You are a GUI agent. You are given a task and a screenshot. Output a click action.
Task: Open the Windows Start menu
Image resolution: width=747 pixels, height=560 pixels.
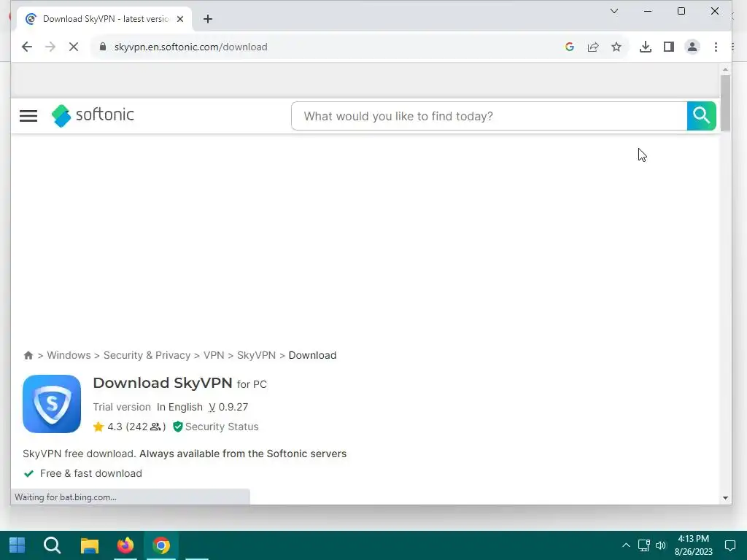click(18, 545)
